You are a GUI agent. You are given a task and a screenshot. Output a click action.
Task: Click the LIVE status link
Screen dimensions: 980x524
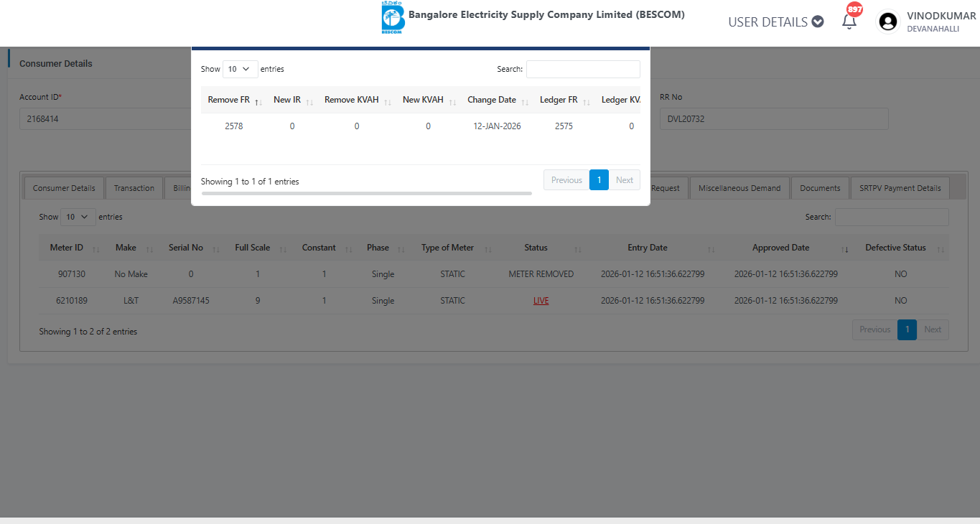pyautogui.click(x=541, y=301)
